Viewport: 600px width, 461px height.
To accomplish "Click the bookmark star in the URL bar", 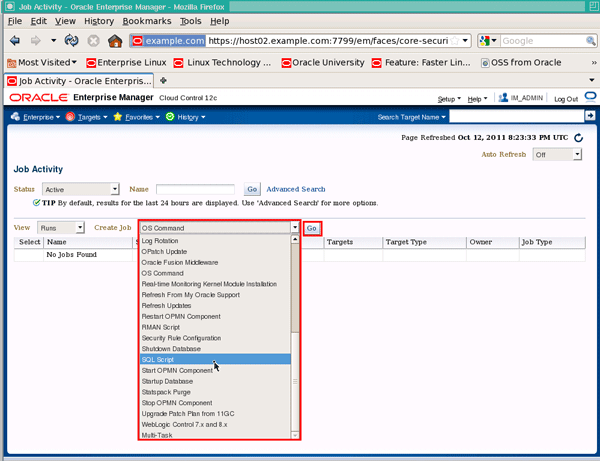I will [455, 41].
